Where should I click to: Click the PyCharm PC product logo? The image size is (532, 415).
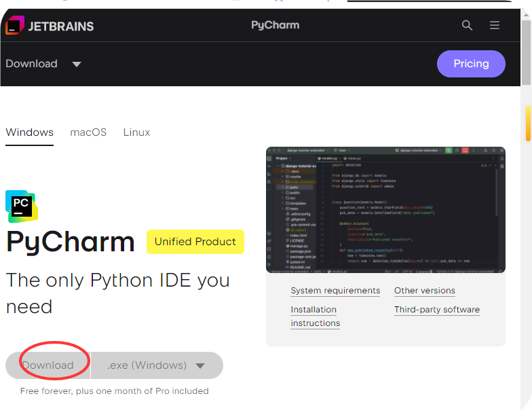(x=22, y=206)
